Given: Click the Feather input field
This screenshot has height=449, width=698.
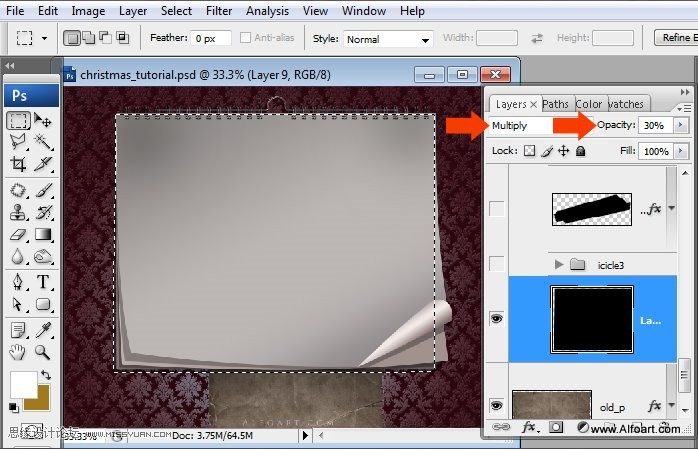Looking at the screenshot, I should point(211,38).
